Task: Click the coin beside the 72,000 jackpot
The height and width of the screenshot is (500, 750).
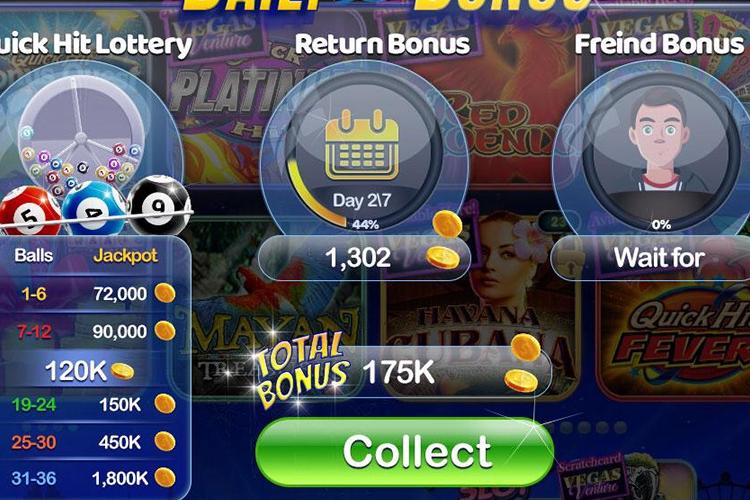Action: [x=165, y=293]
